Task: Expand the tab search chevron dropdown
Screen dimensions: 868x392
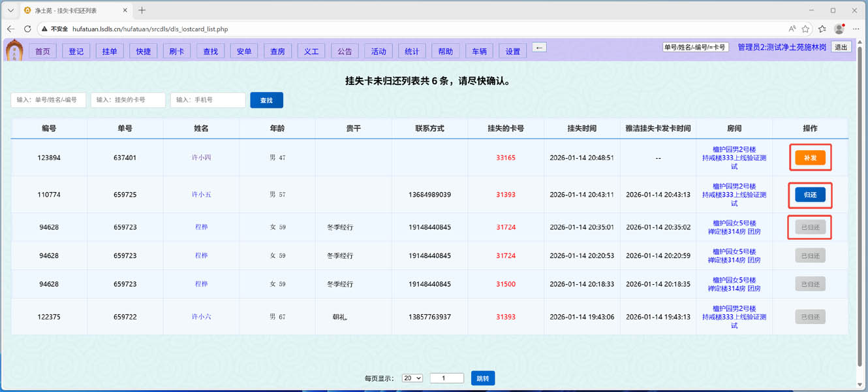Action: coord(10,10)
